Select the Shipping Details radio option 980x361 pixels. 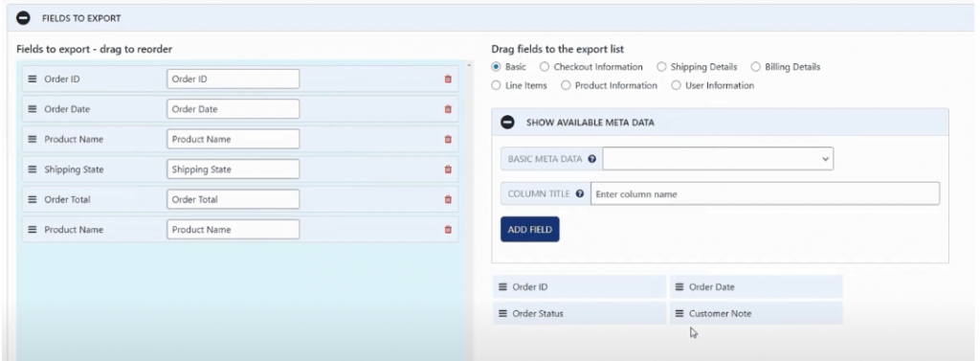pyautogui.click(x=661, y=66)
